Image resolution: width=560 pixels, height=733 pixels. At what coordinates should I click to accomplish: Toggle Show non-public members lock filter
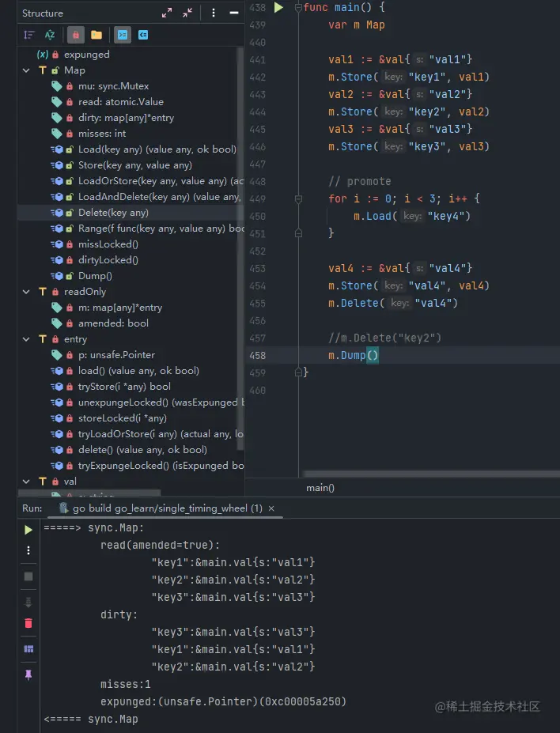[x=76, y=35]
